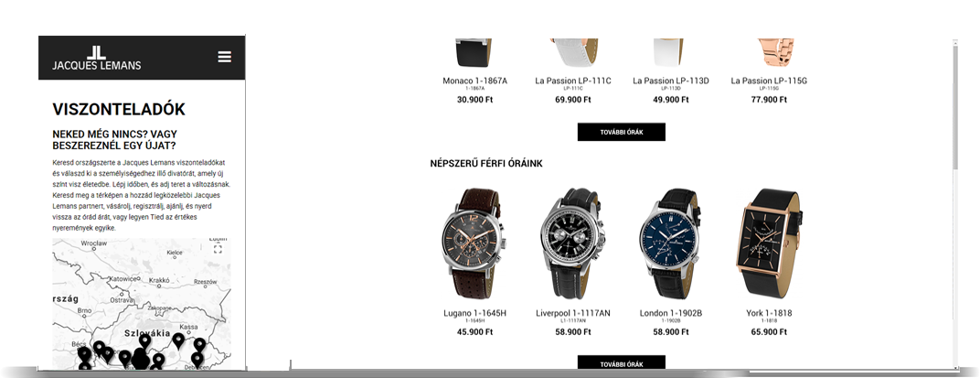Click the Jacques Lemans logo
This screenshot has width=980, height=378.
[x=96, y=59]
